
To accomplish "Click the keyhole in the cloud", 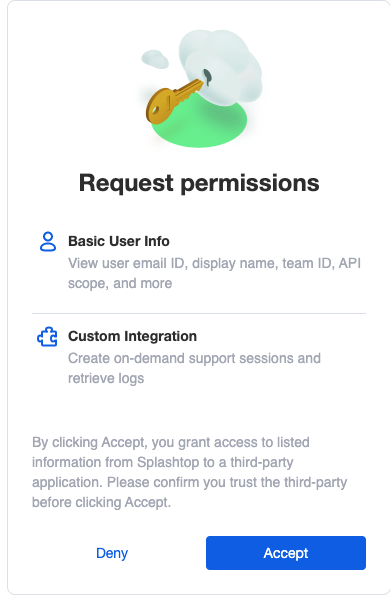I will 207,76.
